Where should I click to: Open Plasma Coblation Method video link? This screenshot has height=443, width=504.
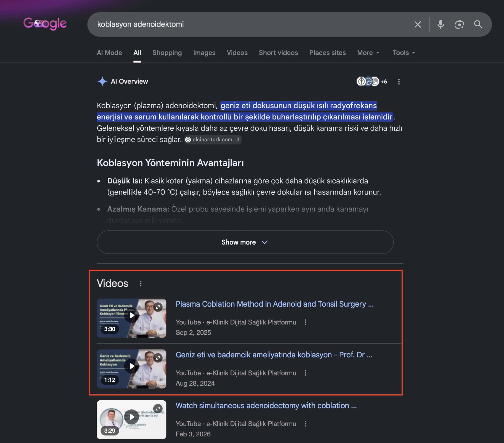(x=274, y=304)
